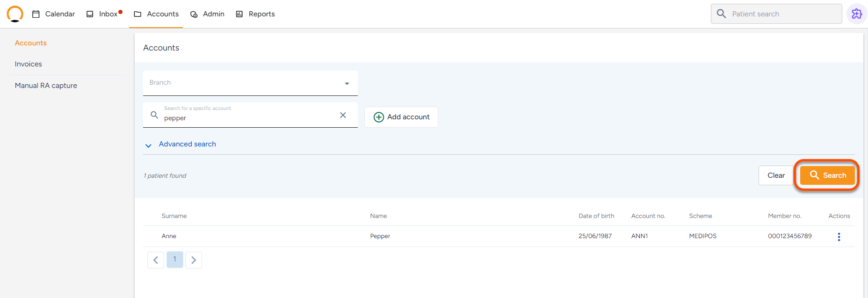Image resolution: width=868 pixels, height=298 pixels.
Task: Select page 1 in pagination
Action: click(x=175, y=260)
